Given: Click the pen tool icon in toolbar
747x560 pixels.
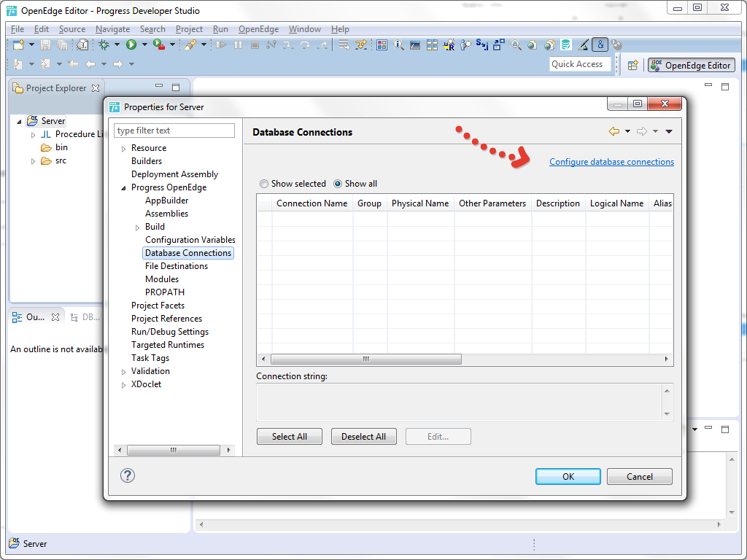Looking at the screenshot, I should tap(583, 44).
